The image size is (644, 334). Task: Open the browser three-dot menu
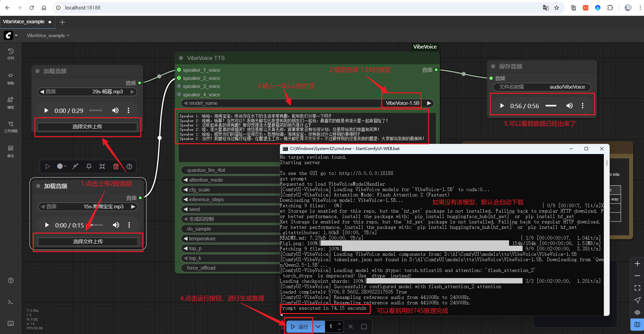pyautogui.click(x=640, y=8)
